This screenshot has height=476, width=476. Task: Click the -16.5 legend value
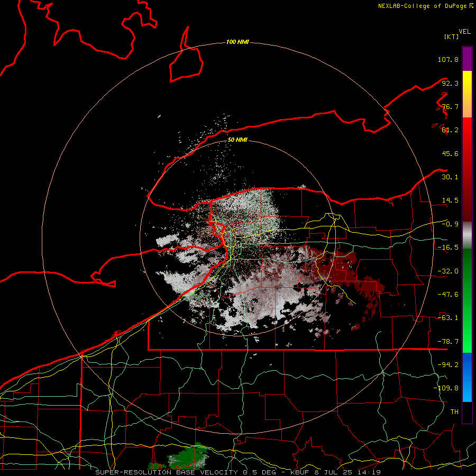[x=448, y=248]
